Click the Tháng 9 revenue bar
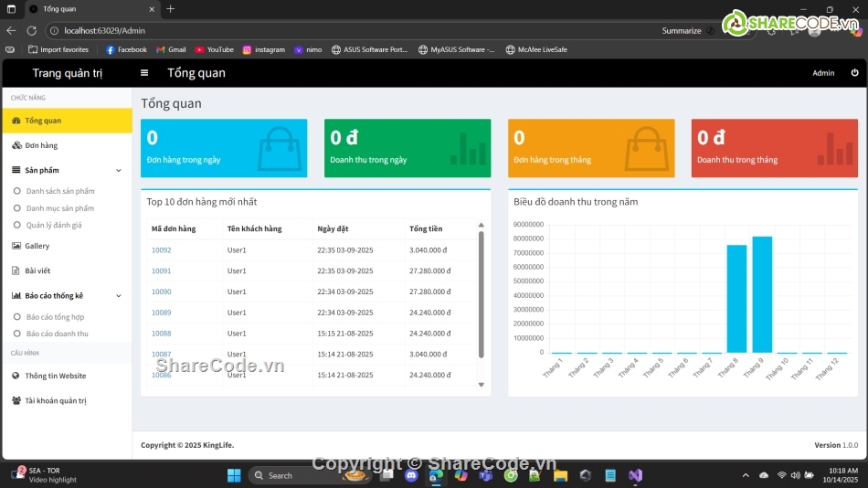868x488 pixels. coord(762,294)
